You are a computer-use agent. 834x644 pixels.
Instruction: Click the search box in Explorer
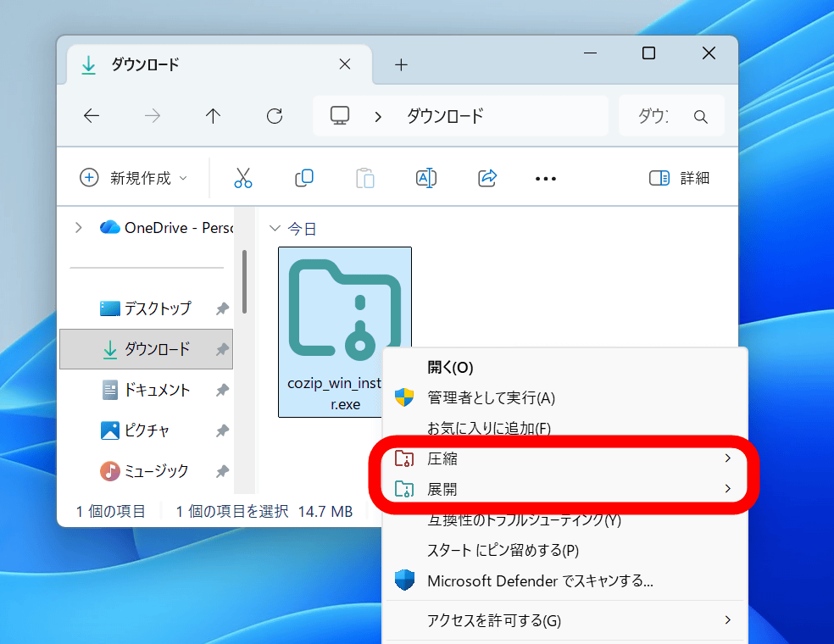tap(670, 117)
